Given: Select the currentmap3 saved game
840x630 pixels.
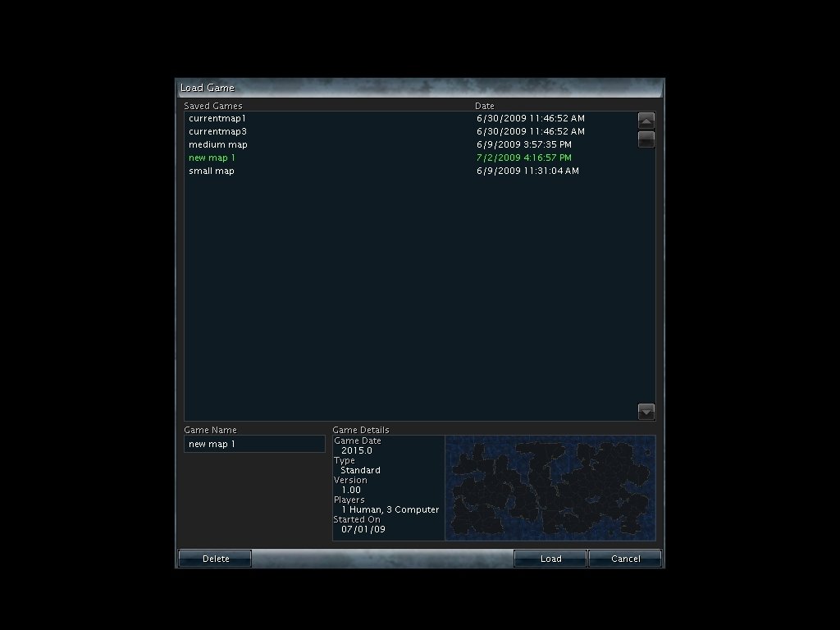Looking at the screenshot, I should 217,131.
